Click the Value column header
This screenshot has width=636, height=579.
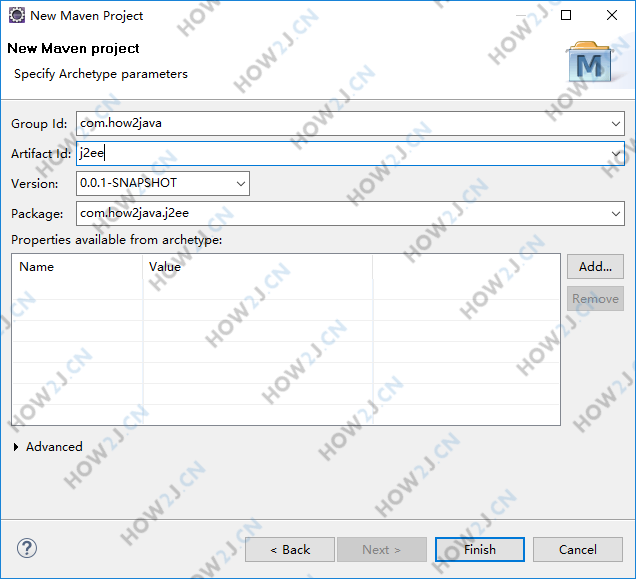258,267
